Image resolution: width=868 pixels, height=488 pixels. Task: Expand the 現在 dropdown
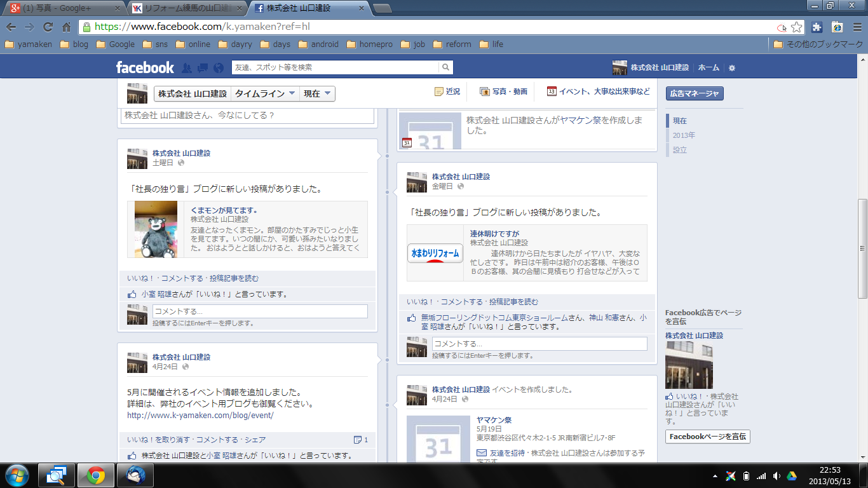click(317, 93)
